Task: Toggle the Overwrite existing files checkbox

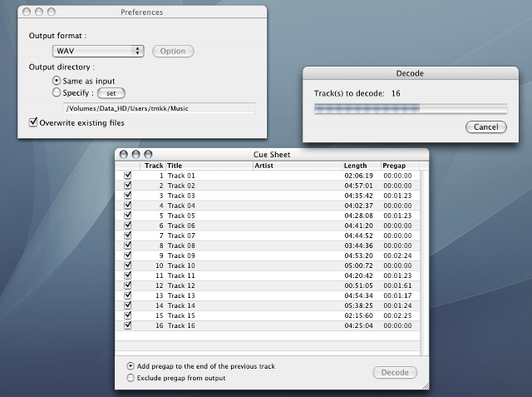Action: tap(33, 122)
